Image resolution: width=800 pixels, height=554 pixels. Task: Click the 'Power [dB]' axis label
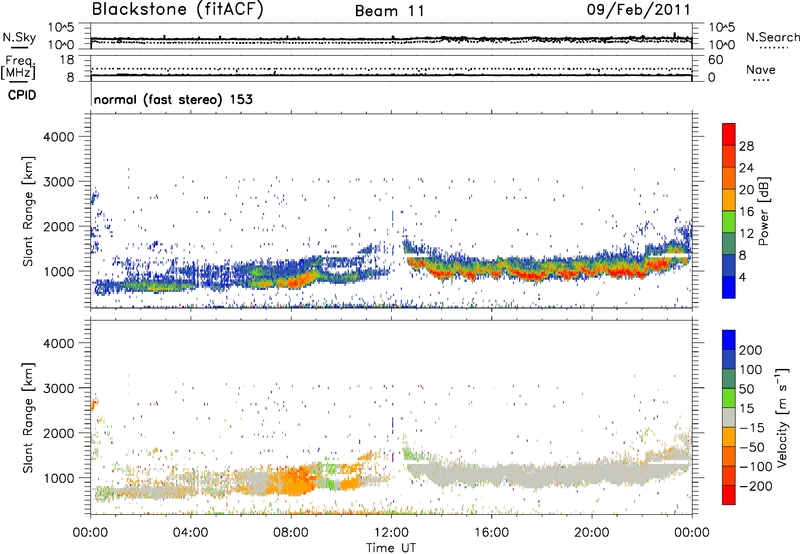coord(763,211)
